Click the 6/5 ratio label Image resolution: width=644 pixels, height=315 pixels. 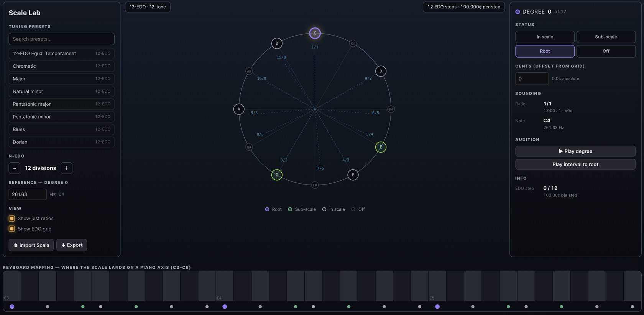click(375, 113)
